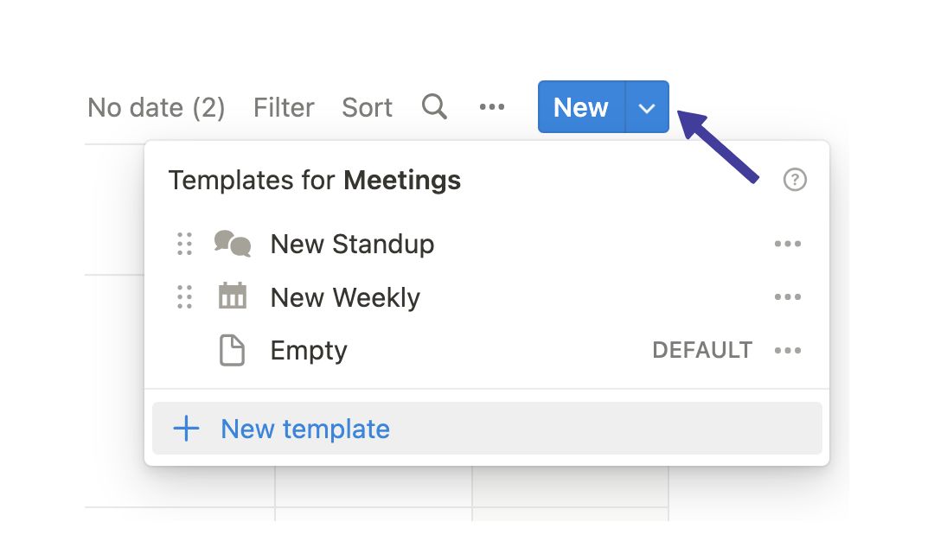Select the No date (2) tab
This screenshot has width=934, height=560.
[x=156, y=106]
